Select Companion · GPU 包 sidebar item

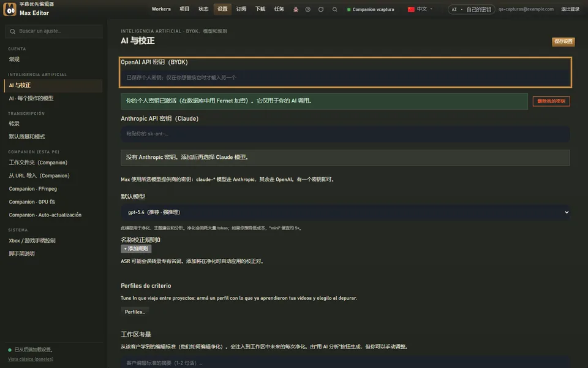coord(53,202)
